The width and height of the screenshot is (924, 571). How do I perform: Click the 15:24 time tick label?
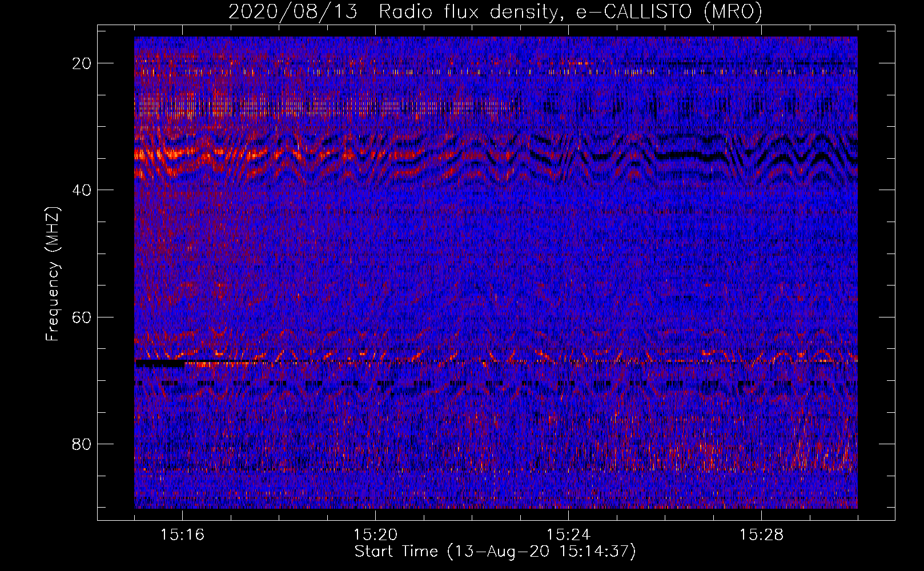568,534
